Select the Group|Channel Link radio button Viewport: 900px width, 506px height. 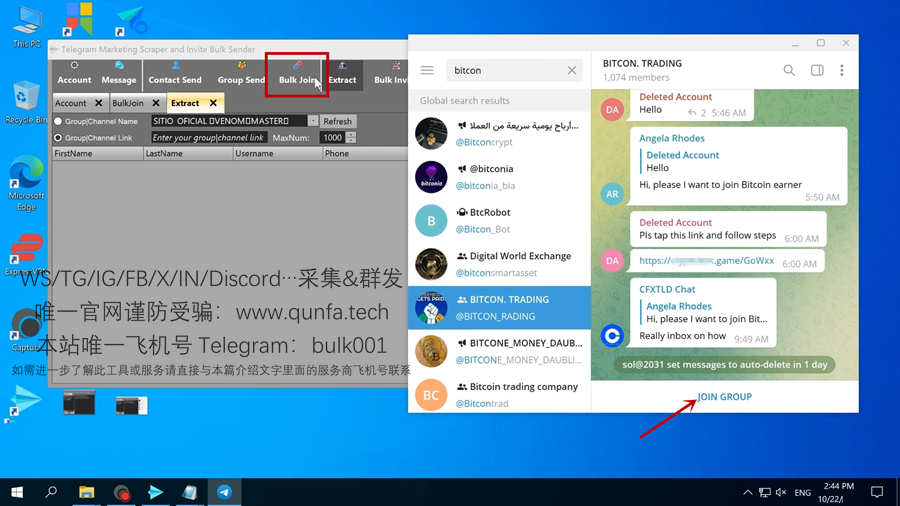pos(58,138)
